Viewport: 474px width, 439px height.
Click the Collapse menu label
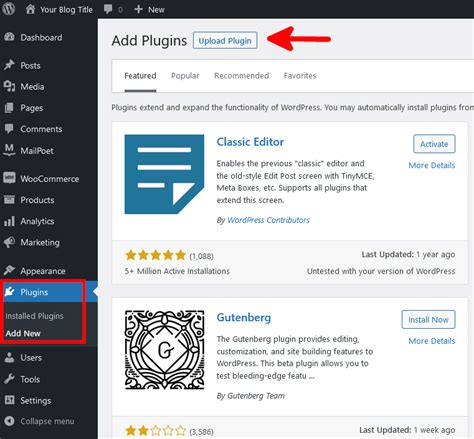[x=47, y=421]
